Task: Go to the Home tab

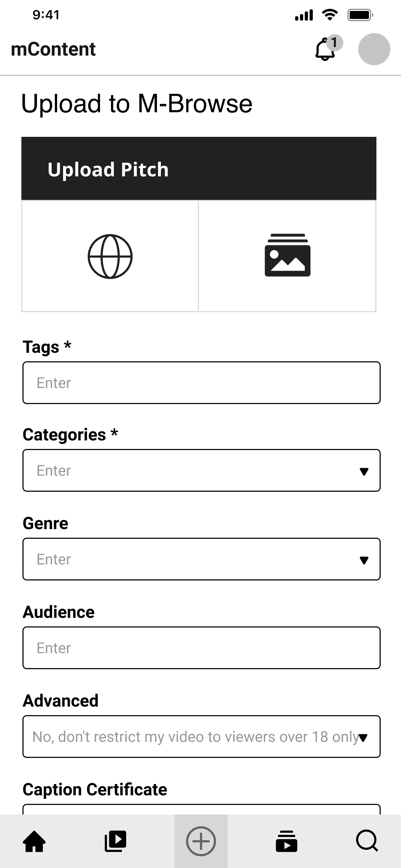Action: 34,841
